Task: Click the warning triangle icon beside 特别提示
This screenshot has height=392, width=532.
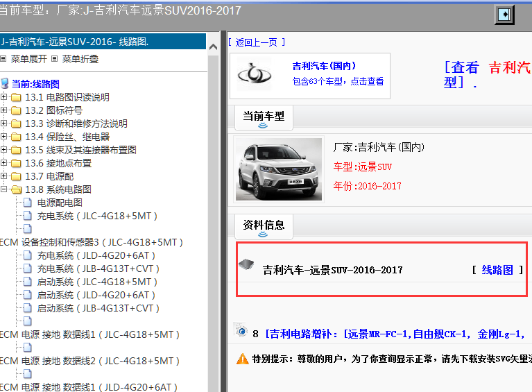Action: pos(243,359)
